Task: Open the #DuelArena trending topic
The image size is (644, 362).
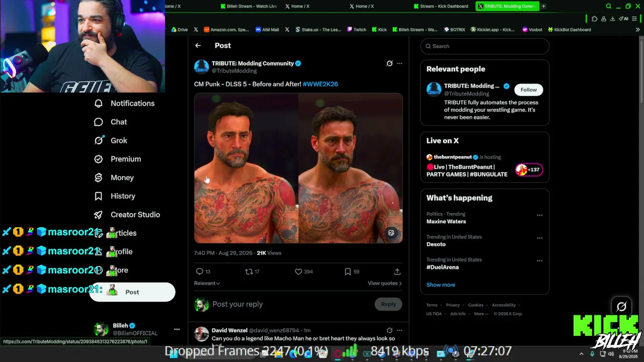Action: (x=443, y=267)
